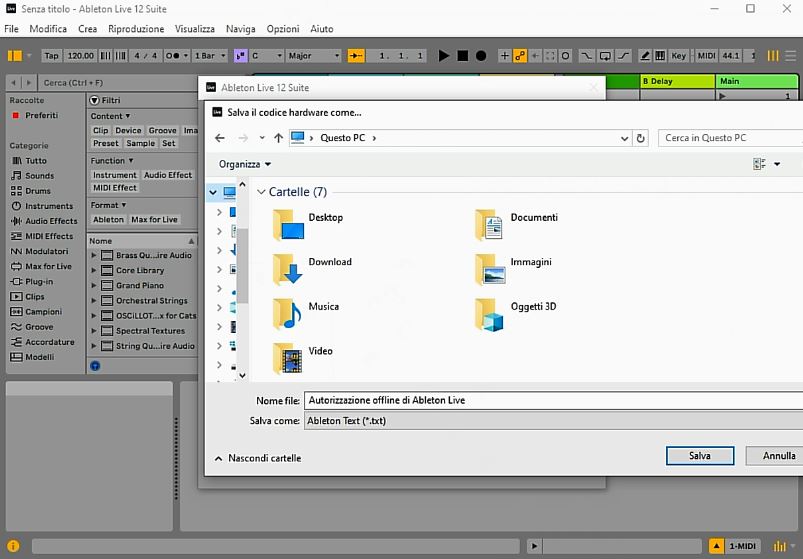Refresh the Questo PC location

point(640,138)
